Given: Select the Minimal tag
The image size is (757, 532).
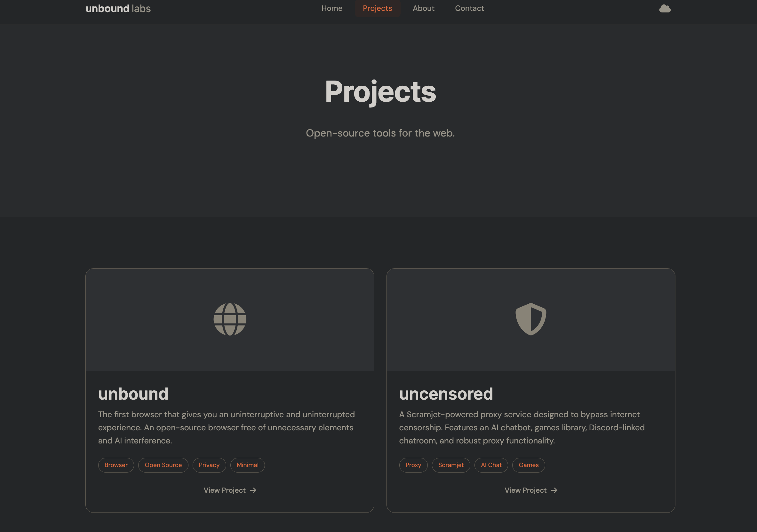Looking at the screenshot, I should pos(247,465).
